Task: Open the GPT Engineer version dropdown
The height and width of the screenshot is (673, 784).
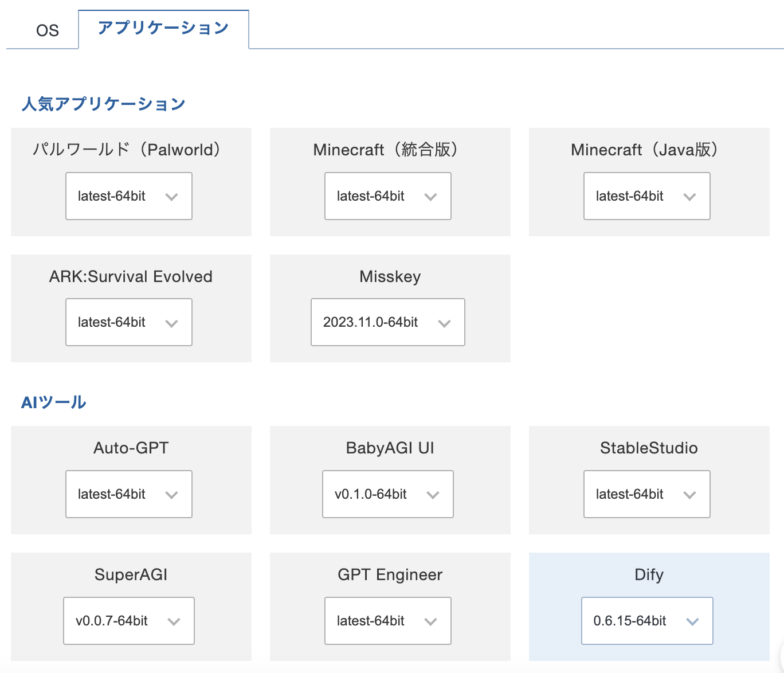Action: pos(387,621)
